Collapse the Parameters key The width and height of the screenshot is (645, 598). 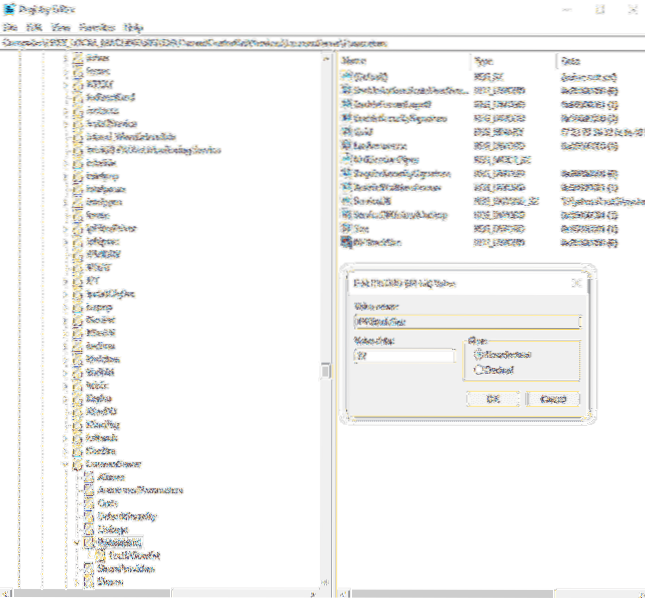[x=76, y=541]
